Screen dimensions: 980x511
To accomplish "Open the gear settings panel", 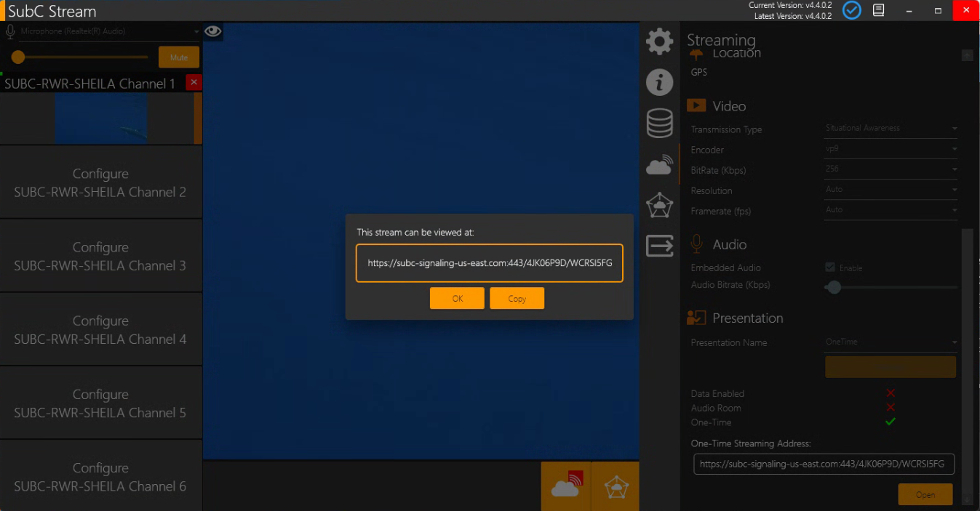I will click(x=659, y=41).
